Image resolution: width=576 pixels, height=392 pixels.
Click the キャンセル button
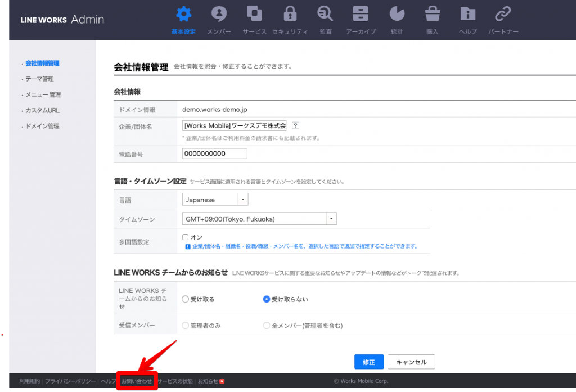[x=411, y=362]
